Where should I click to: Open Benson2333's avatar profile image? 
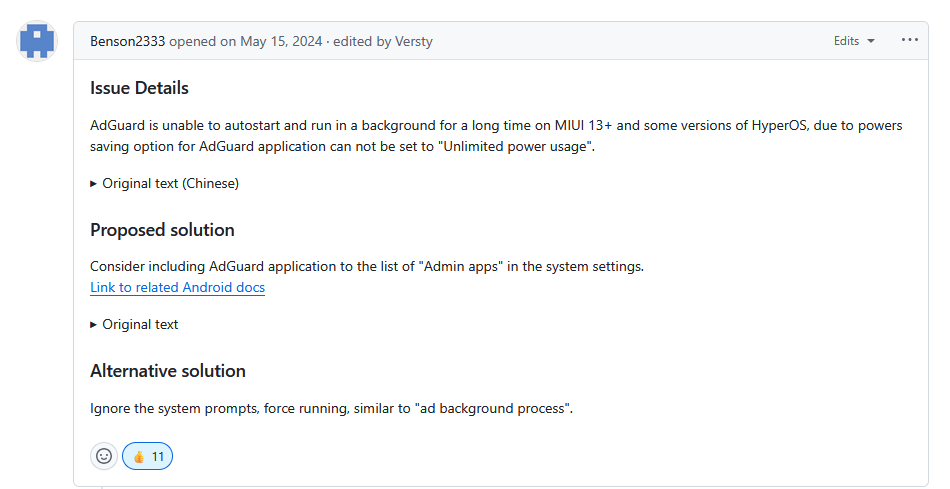37,41
